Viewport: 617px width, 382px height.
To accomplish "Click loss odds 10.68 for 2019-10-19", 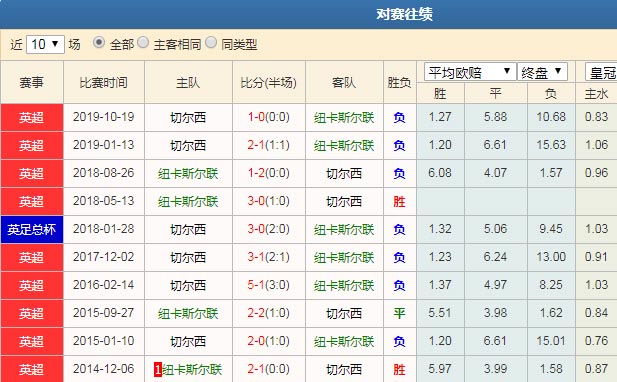I will (x=551, y=117).
